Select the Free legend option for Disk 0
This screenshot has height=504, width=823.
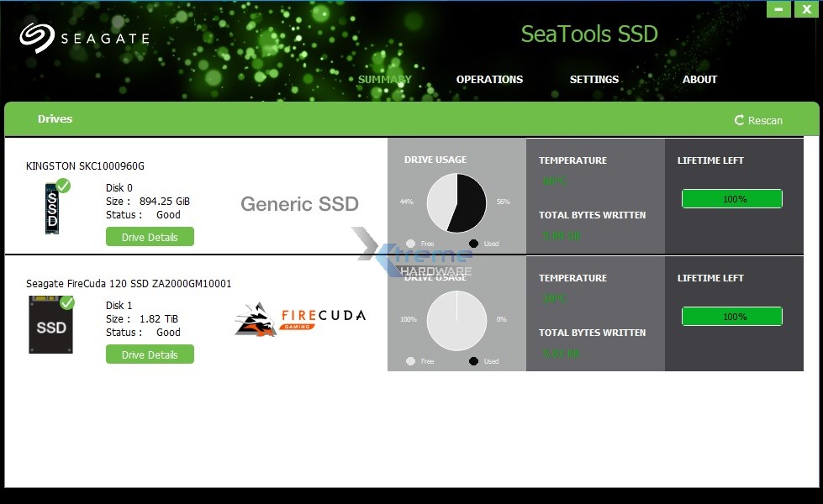click(412, 243)
